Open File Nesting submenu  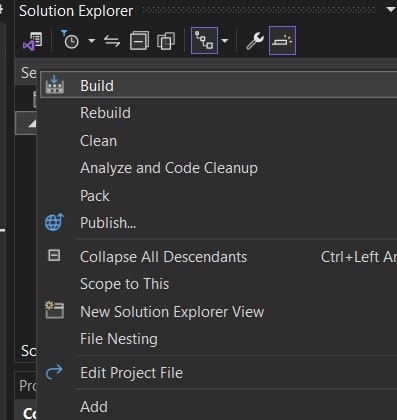(x=119, y=339)
